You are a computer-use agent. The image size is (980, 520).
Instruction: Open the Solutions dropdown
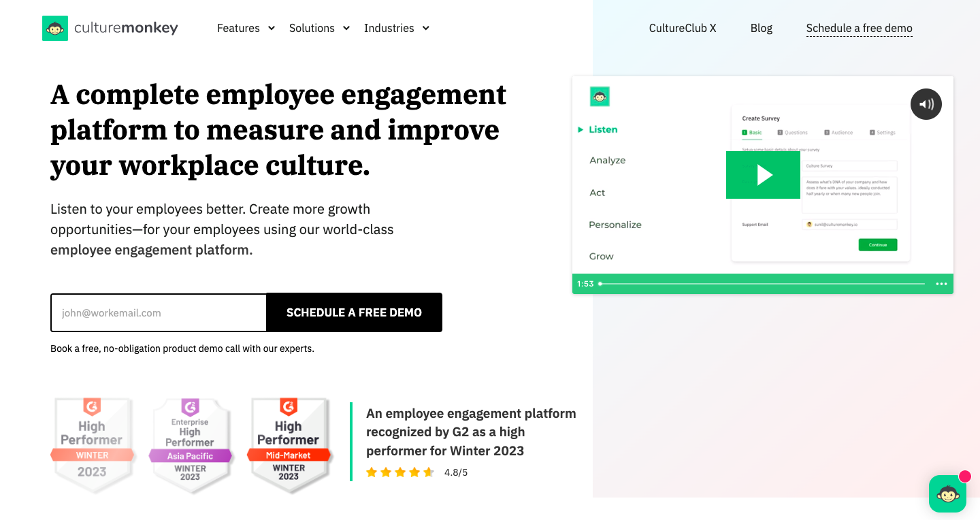[319, 28]
